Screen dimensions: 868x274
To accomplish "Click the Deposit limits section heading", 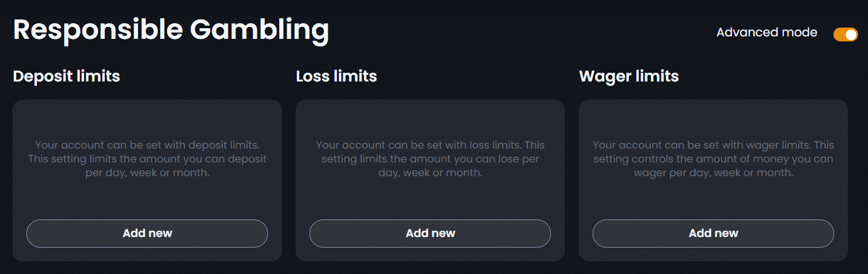I will pos(67,76).
